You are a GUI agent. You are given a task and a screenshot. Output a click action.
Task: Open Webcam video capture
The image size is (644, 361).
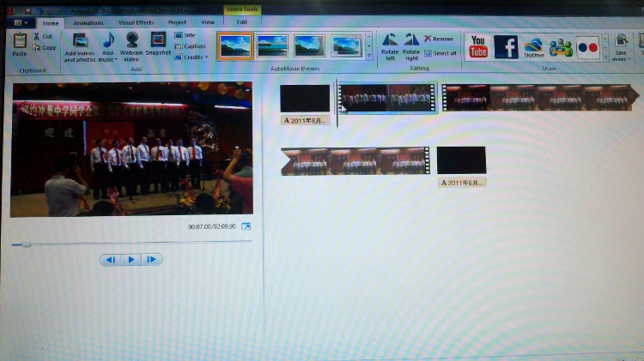132,45
